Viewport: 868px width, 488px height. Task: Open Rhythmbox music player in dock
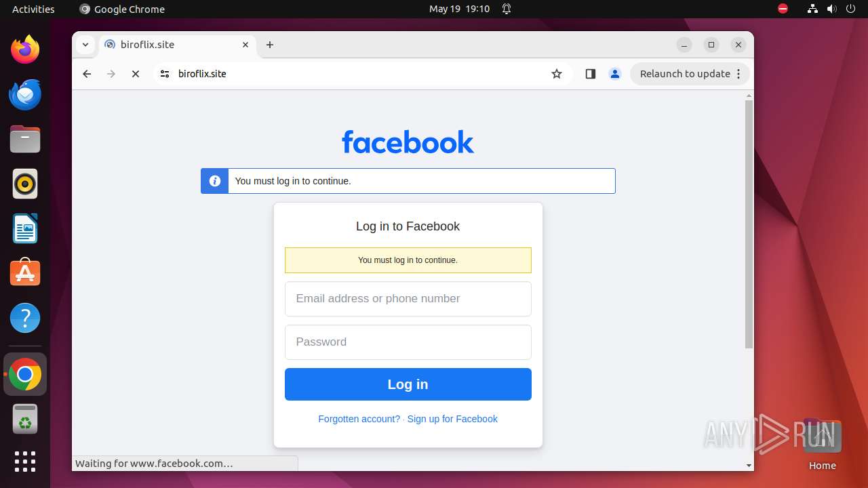click(25, 184)
